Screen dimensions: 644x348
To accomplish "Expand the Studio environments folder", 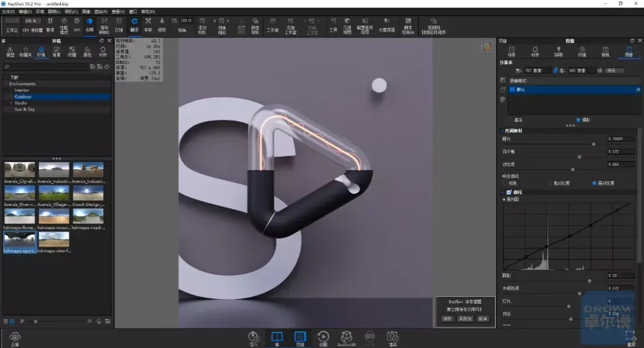I will coord(11,103).
